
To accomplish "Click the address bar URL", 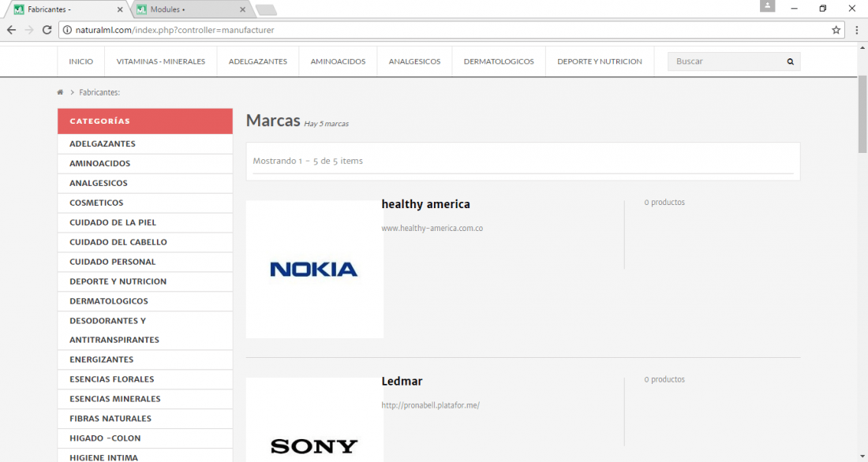I will (x=175, y=30).
